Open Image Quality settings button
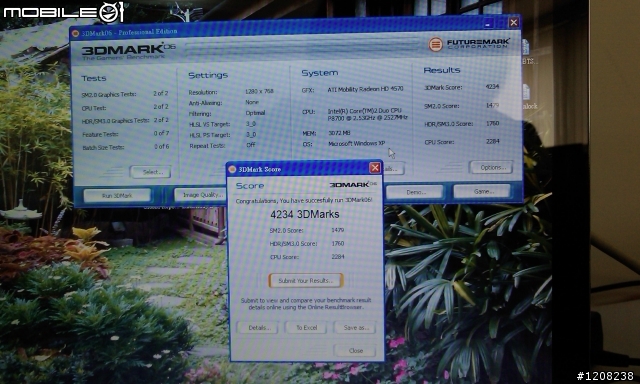 click(200, 195)
